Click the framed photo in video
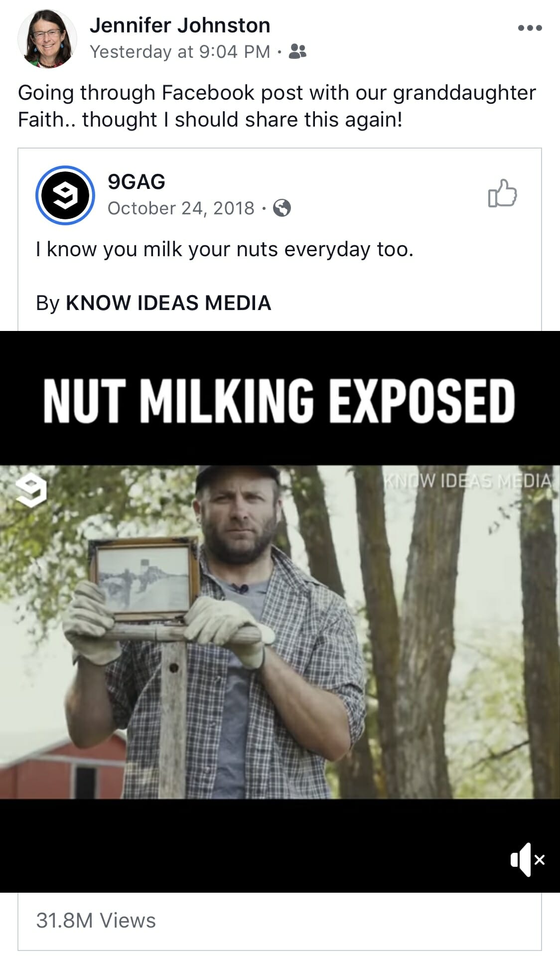 [x=144, y=580]
